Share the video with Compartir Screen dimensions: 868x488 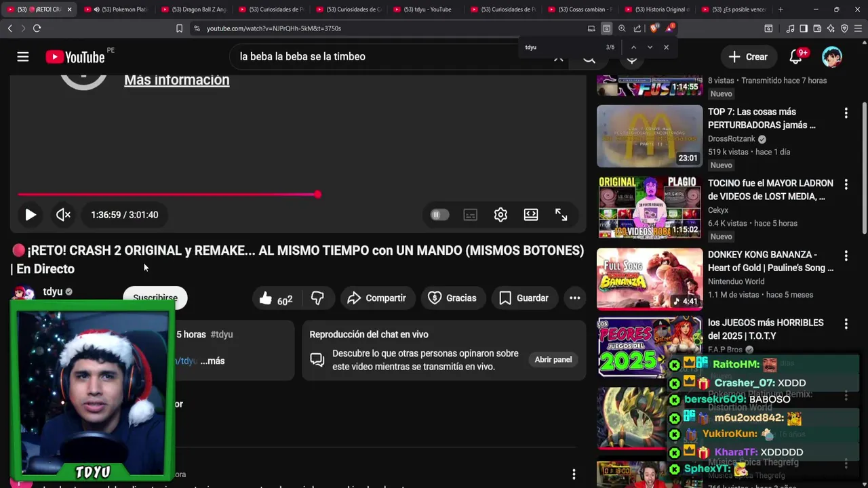click(x=376, y=298)
